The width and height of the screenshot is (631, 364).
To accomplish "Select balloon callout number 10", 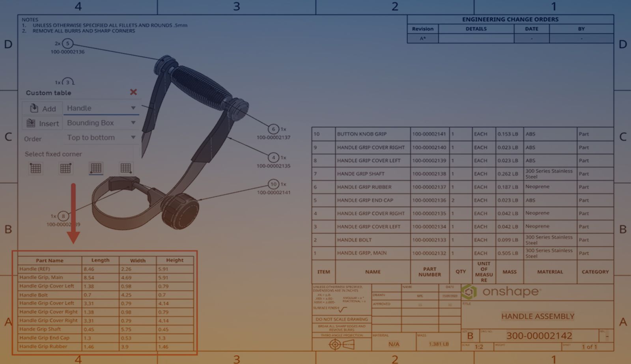I will [273, 184].
